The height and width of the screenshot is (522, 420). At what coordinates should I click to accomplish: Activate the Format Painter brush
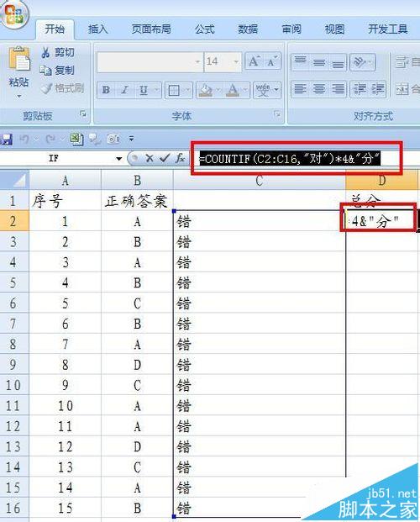[x=46, y=88]
